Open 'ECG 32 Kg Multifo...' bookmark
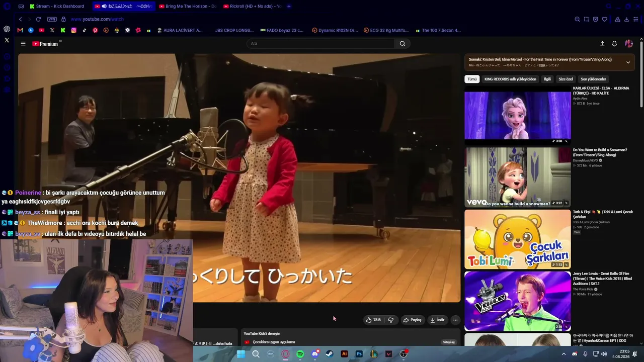This screenshot has height=362, width=644. pos(386,30)
